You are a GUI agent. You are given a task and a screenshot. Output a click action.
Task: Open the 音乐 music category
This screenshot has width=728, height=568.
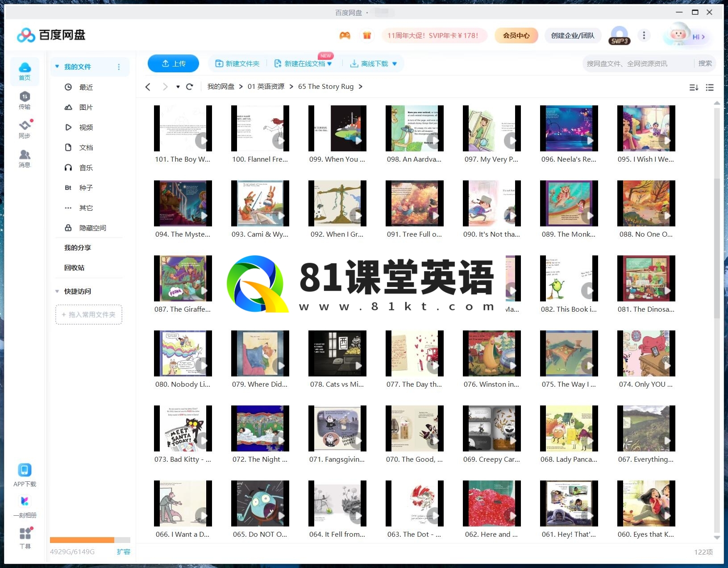86,167
